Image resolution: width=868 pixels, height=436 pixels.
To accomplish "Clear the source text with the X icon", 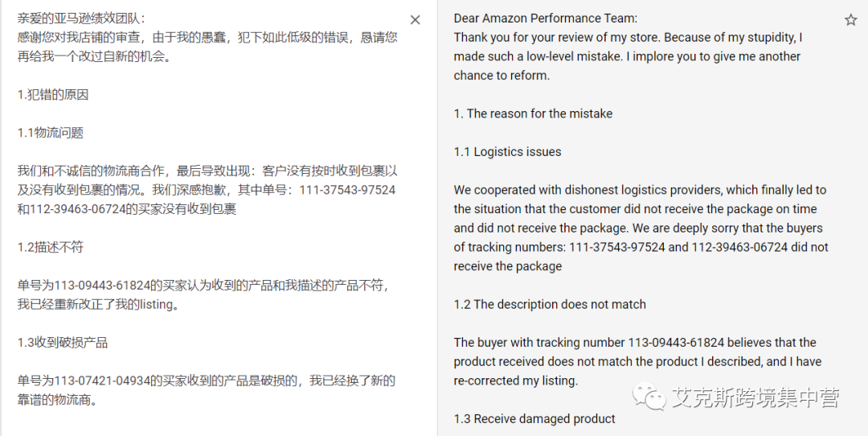I will [415, 20].
